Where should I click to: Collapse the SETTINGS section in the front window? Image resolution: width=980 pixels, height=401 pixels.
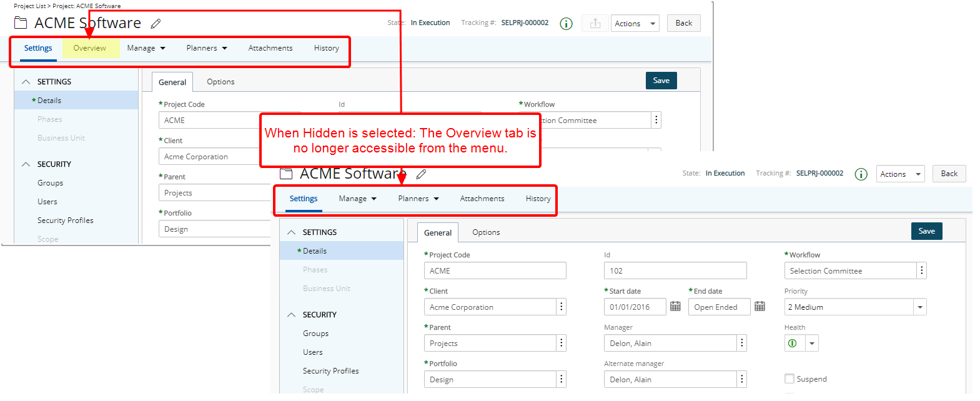[292, 232]
